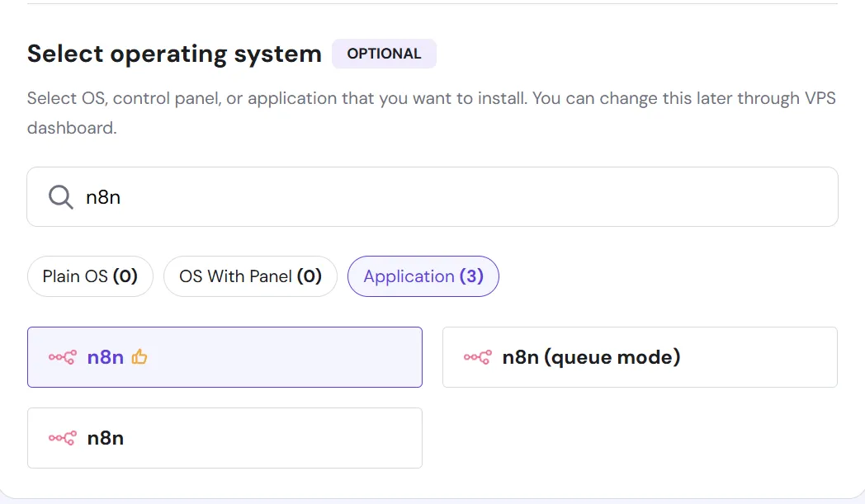Viewport: 865px width, 504px height.
Task: Click the VPS dashboard description text
Action: pyautogui.click(x=432, y=113)
